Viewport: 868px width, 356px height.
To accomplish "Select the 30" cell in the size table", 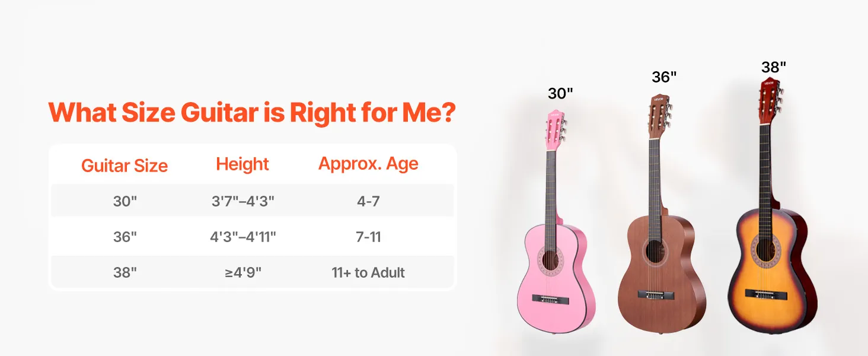I will (125, 201).
